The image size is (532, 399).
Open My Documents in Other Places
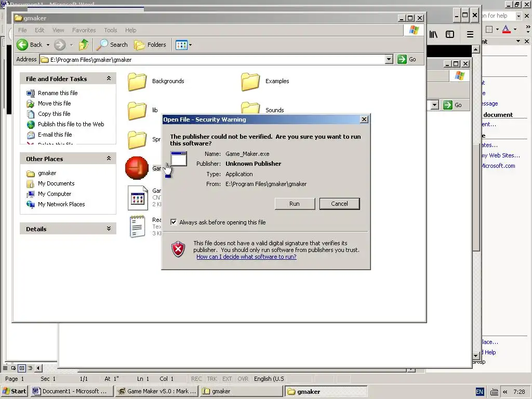[56, 183]
